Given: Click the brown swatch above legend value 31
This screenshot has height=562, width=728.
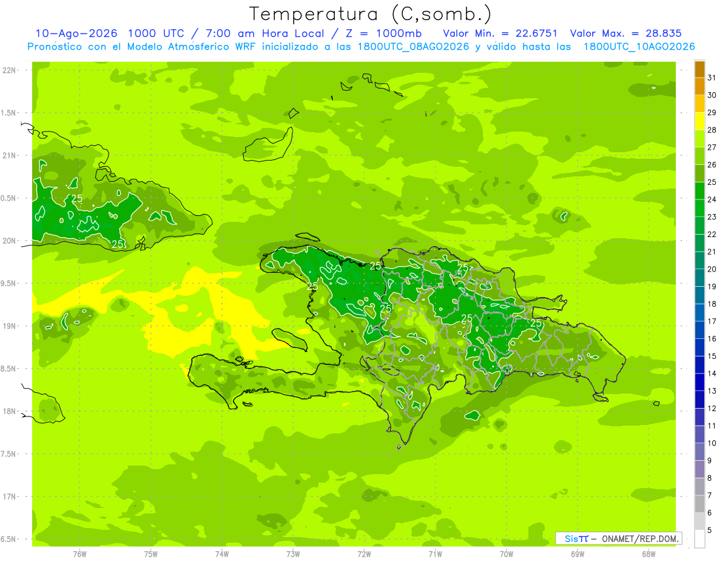Looking at the screenshot, I should pyautogui.click(x=699, y=69).
